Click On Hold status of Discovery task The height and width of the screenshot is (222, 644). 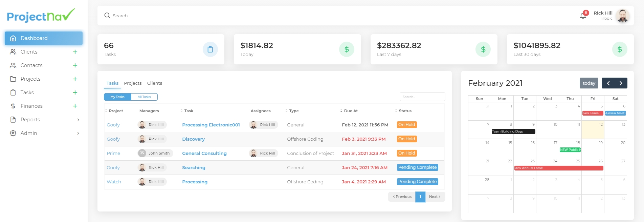(407, 139)
